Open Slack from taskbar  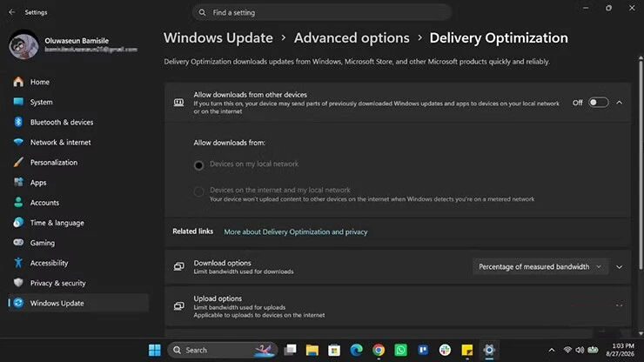click(x=445, y=350)
